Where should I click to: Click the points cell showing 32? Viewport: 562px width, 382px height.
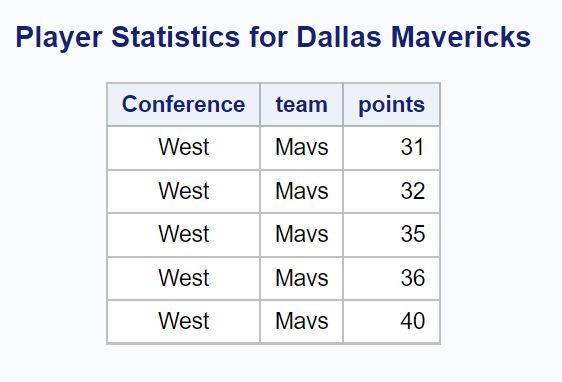(391, 192)
